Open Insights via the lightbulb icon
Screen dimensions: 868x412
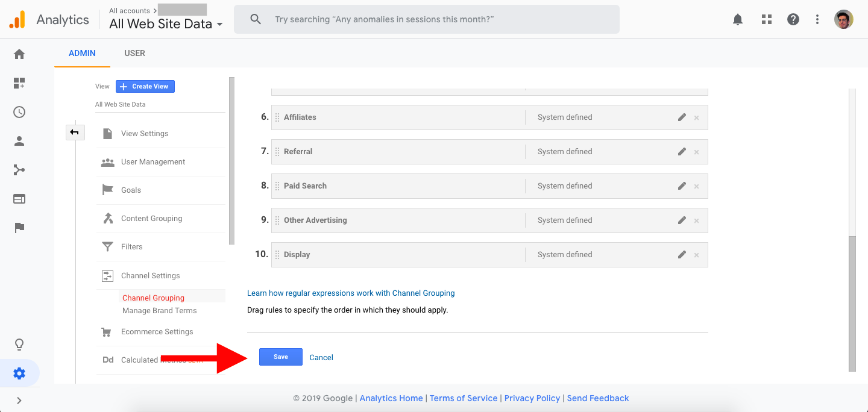[19, 344]
